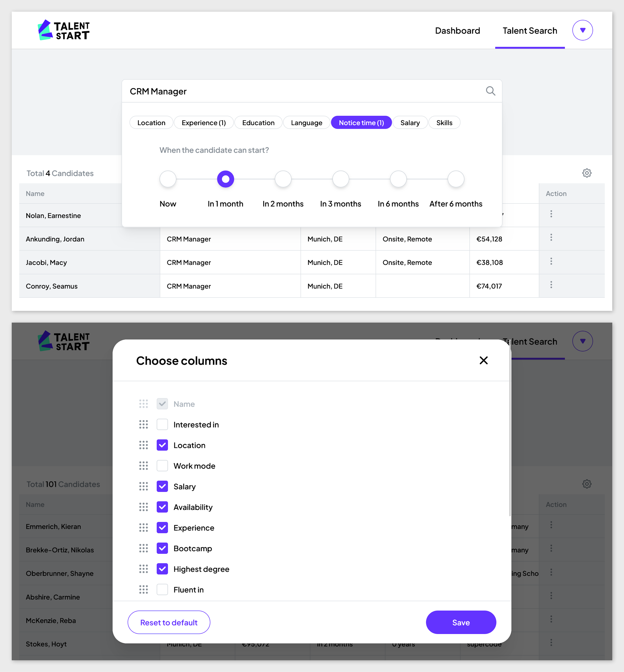Grab drag handle for Availability column
Viewport: 624px width, 672px height.
coord(143,507)
